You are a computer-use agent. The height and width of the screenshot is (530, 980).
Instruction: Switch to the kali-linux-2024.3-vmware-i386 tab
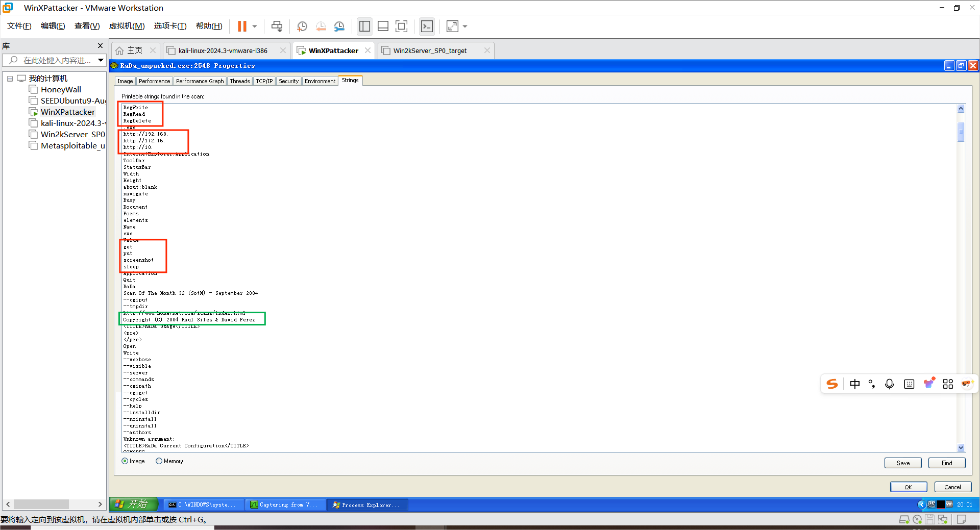(223, 51)
